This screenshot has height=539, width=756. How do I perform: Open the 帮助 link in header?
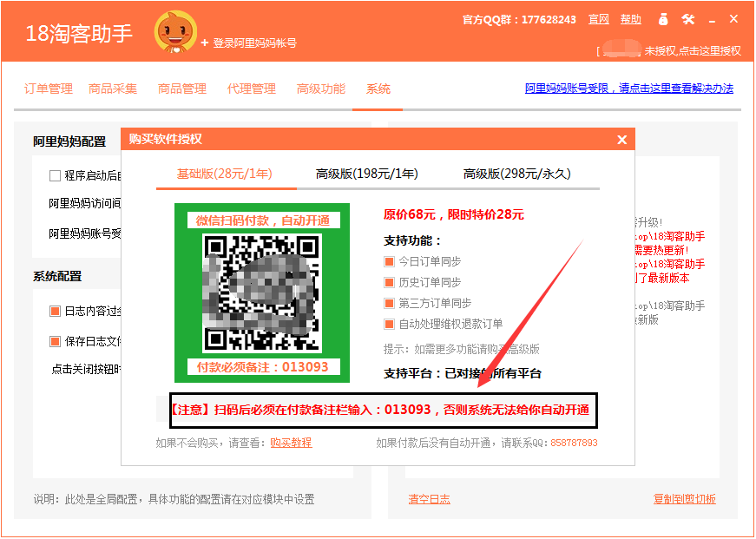tap(631, 19)
